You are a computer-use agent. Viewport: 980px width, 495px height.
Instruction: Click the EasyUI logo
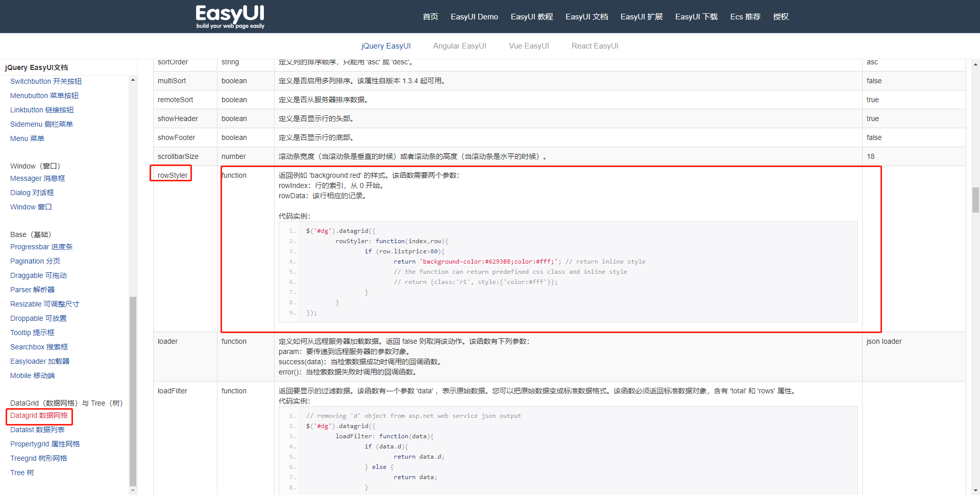(230, 16)
